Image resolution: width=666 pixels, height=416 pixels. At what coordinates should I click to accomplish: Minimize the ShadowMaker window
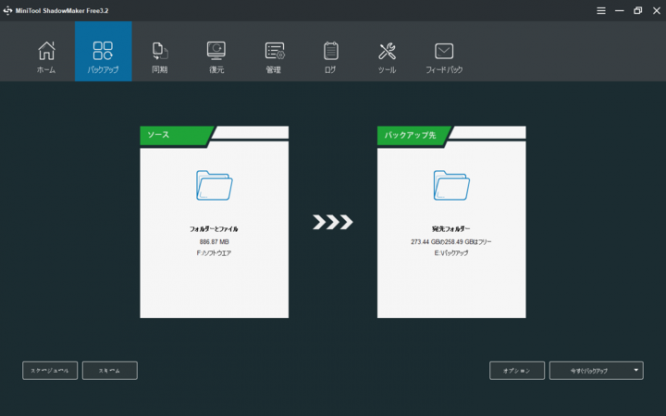[x=619, y=11]
